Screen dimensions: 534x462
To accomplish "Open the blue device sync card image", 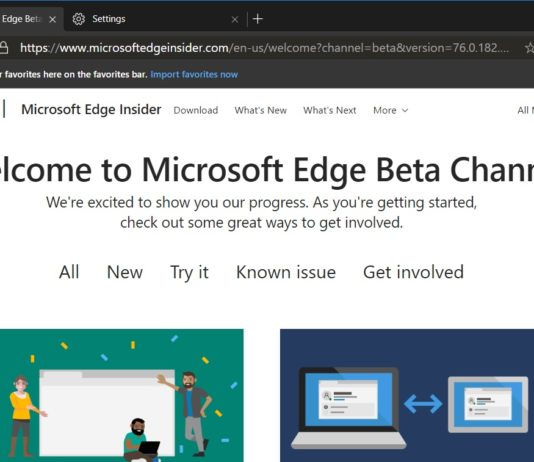I will pos(407,395).
